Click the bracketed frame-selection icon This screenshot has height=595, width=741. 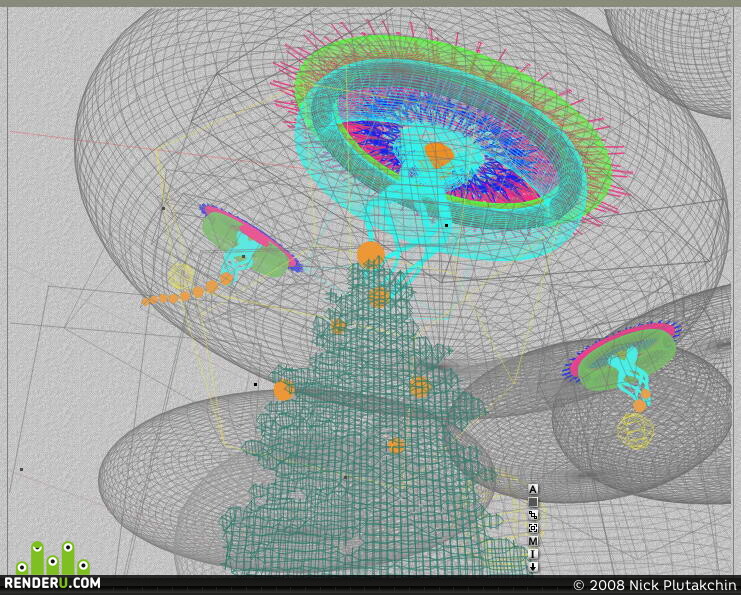533,528
